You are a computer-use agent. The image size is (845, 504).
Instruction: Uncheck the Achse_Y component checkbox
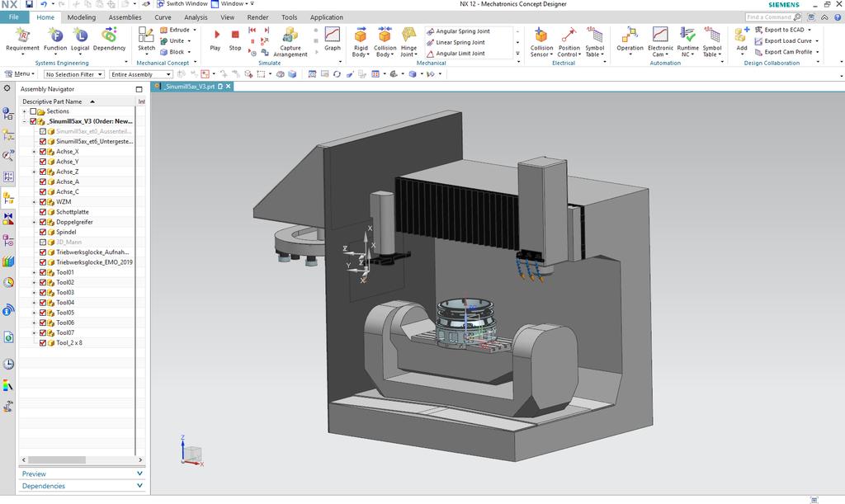point(43,162)
